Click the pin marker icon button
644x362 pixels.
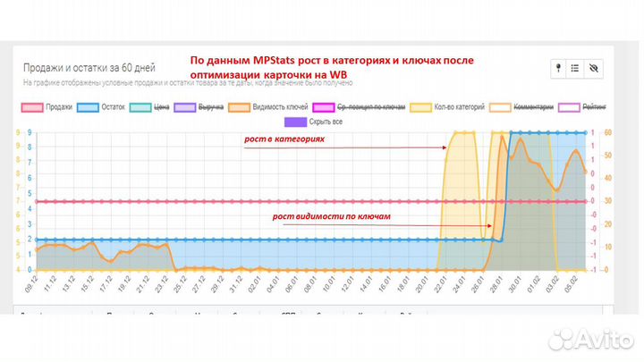tap(558, 68)
